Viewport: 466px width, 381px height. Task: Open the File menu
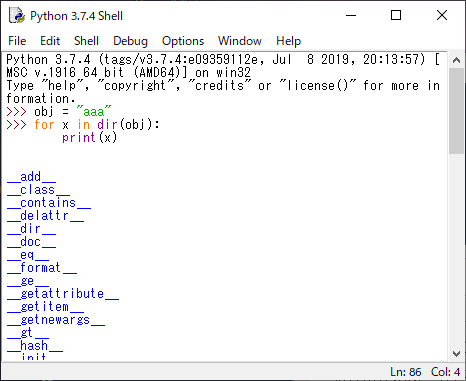click(17, 41)
